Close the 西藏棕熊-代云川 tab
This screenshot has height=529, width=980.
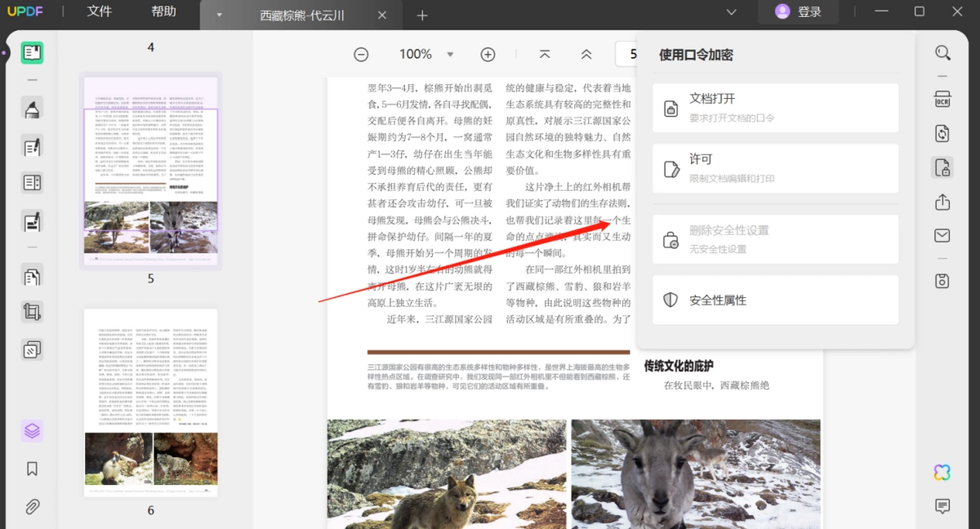pyautogui.click(x=382, y=16)
